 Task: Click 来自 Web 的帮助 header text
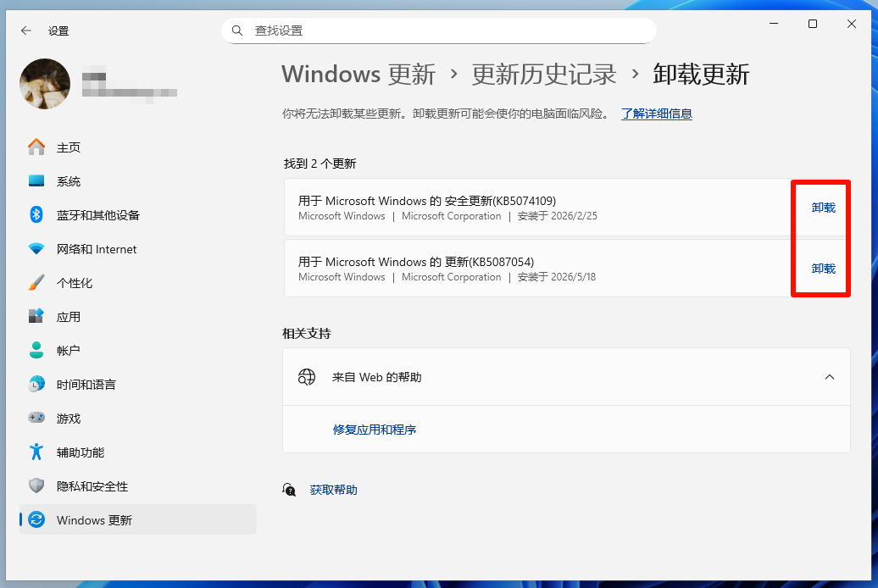376,377
